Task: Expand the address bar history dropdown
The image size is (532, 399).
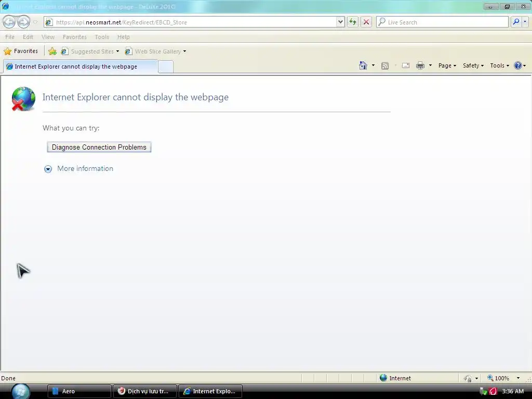Action: (x=340, y=22)
